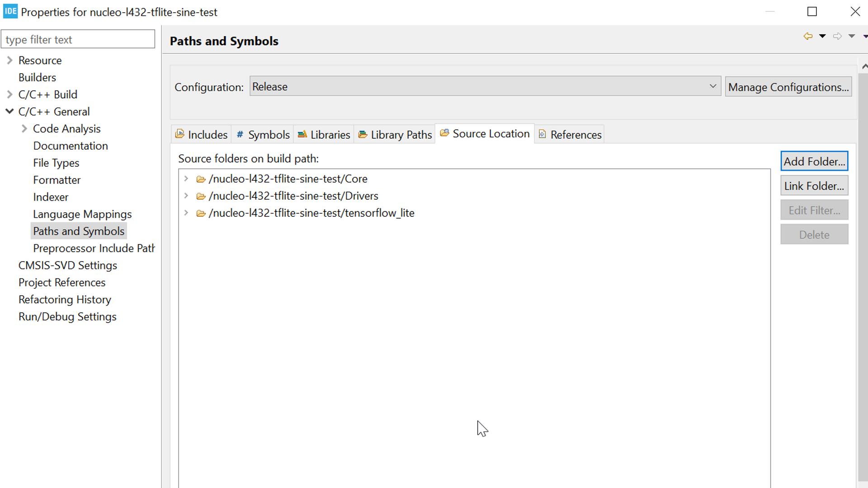This screenshot has height=488, width=868.
Task: Click the Link Folder button
Action: (814, 186)
